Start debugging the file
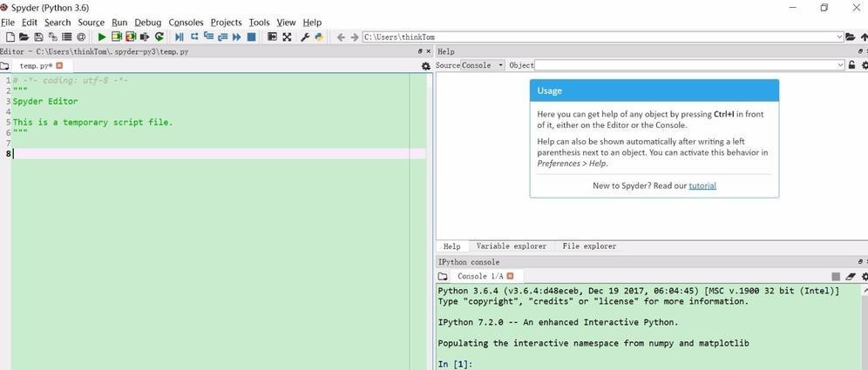Screen dimensions: 868x370 [x=180, y=37]
